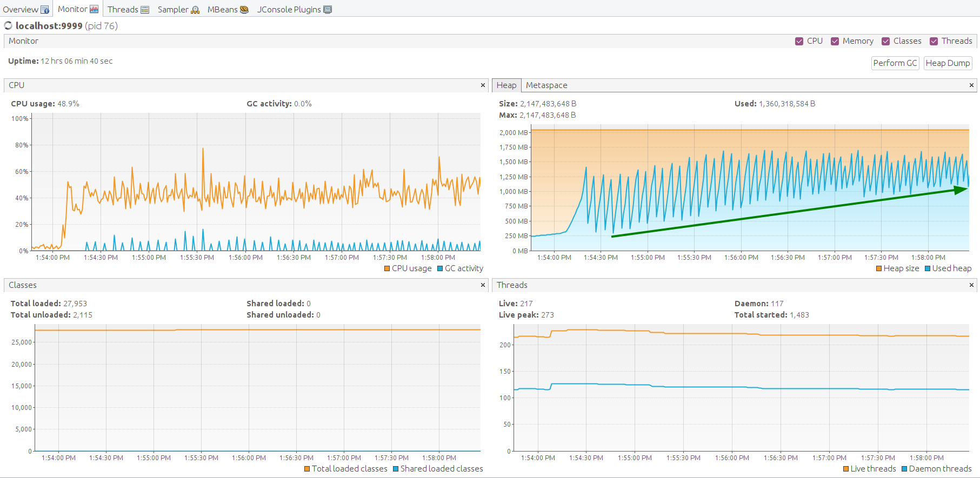980x478 pixels.
Task: Click the localhost:9999 loading spinner icon
Action: [8, 26]
